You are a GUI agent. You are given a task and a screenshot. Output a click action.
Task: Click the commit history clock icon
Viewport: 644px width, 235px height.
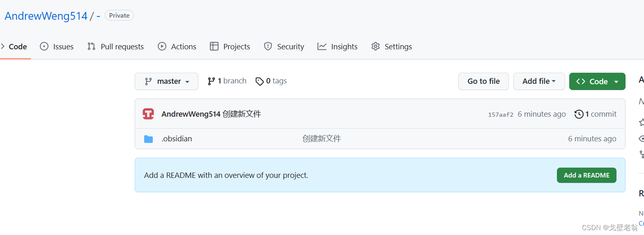(x=579, y=114)
